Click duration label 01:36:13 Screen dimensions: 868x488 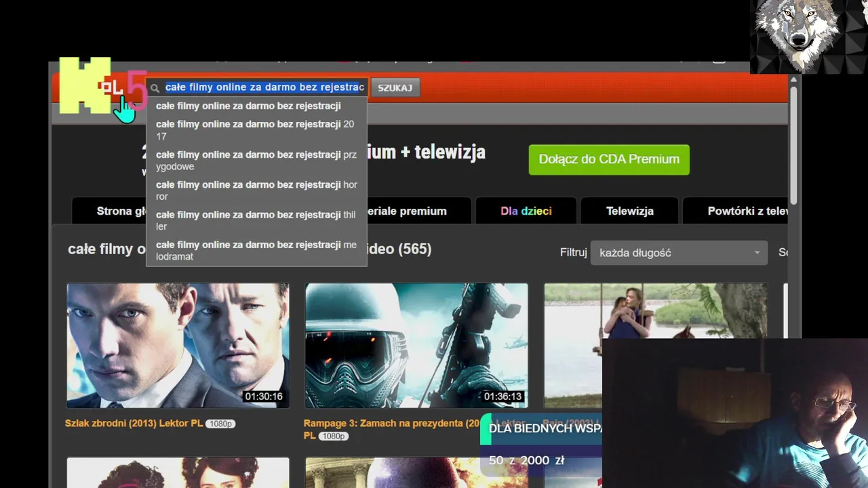pyautogui.click(x=502, y=396)
